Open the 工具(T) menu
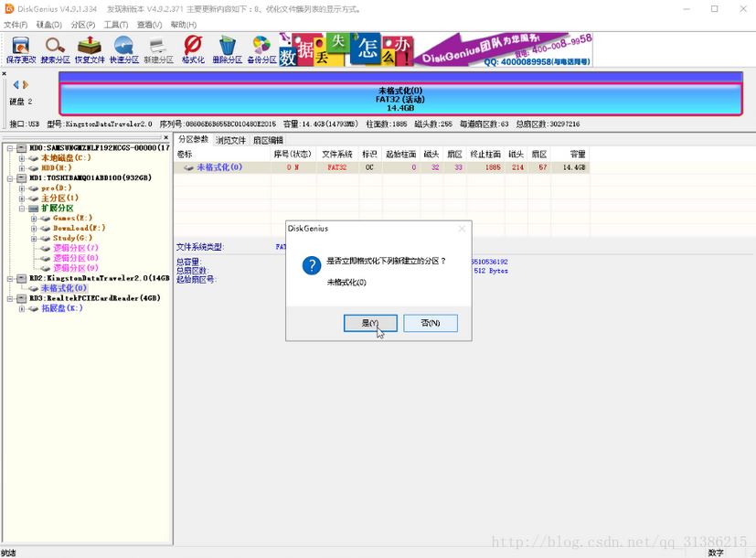The width and height of the screenshot is (756, 558). point(116,25)
